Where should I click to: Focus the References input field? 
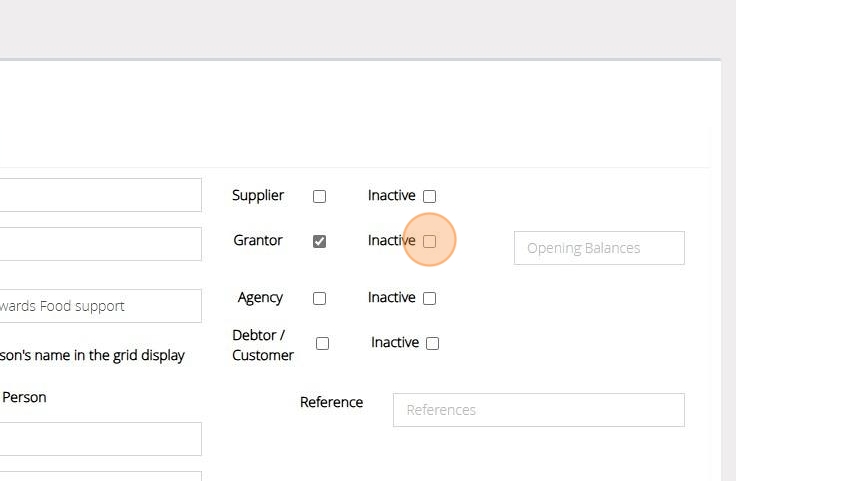[538, 410]
